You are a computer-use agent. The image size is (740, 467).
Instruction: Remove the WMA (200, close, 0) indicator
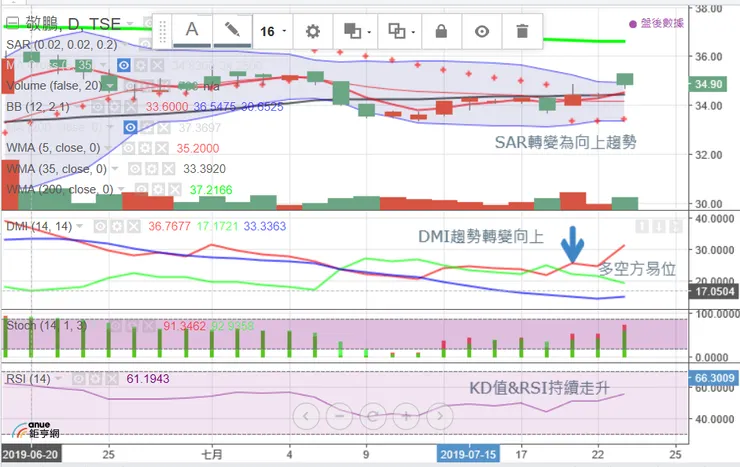pyautogui.click(x=175, y=190)
